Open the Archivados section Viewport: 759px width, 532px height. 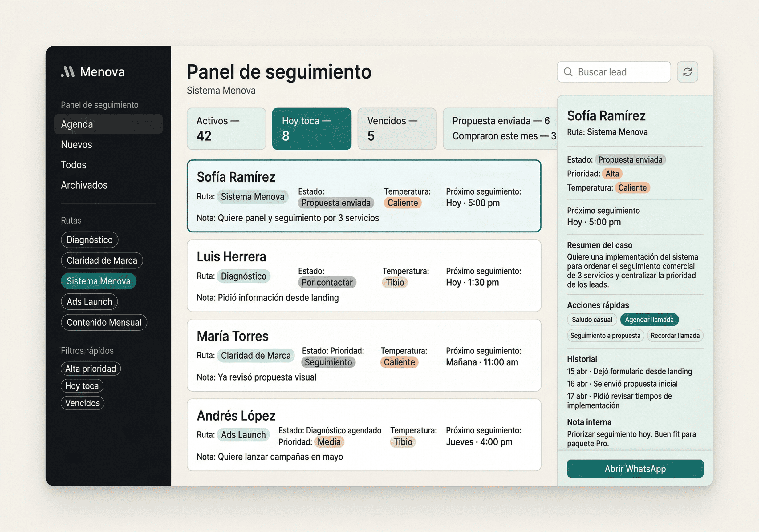[84, 185]
